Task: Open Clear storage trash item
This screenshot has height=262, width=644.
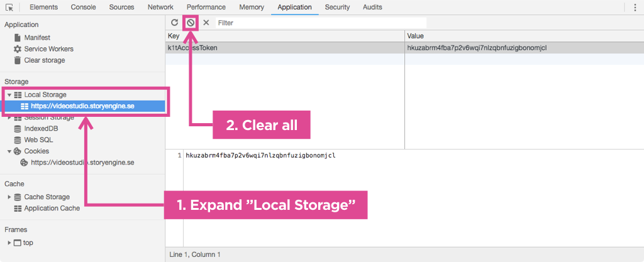Action: (44, 60)
